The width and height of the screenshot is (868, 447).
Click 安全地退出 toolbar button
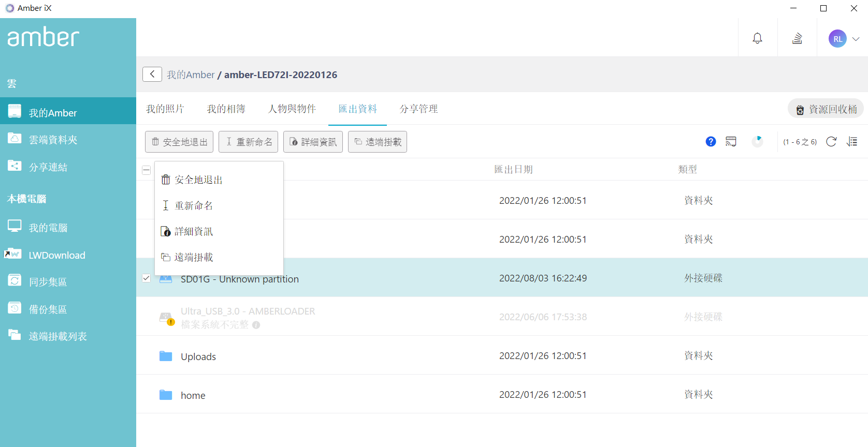click(179, 142)
